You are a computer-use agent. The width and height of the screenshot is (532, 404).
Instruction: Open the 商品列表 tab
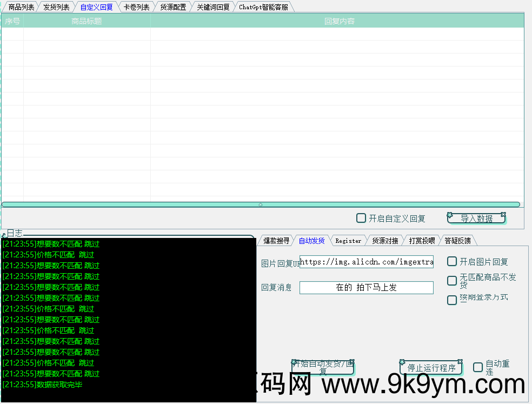pyautogui.click(x=21, y=7)
